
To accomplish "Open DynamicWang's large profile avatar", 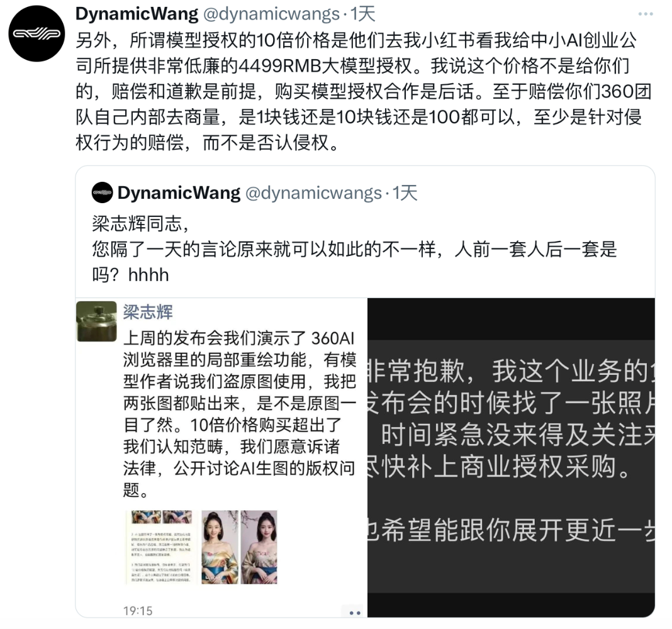I will coord(37,33).
